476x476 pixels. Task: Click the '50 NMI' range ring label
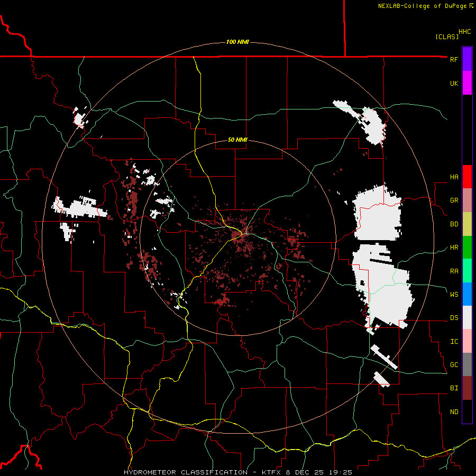click(237, 140)
